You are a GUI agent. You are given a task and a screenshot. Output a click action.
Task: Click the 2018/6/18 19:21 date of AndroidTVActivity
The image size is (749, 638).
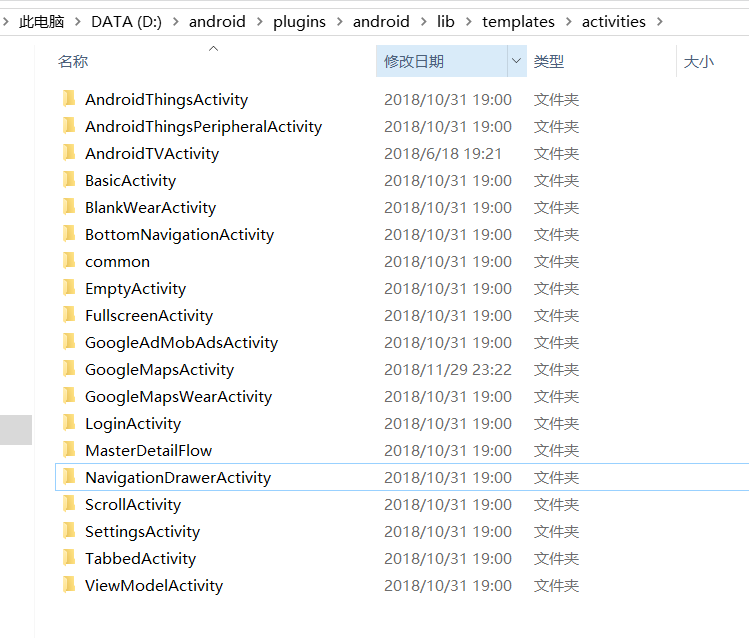pos(443,154)
